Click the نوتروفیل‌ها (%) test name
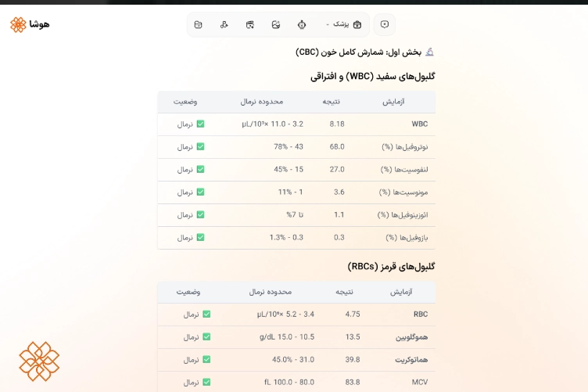Screen dimensions: 588x392 [404, 146]
